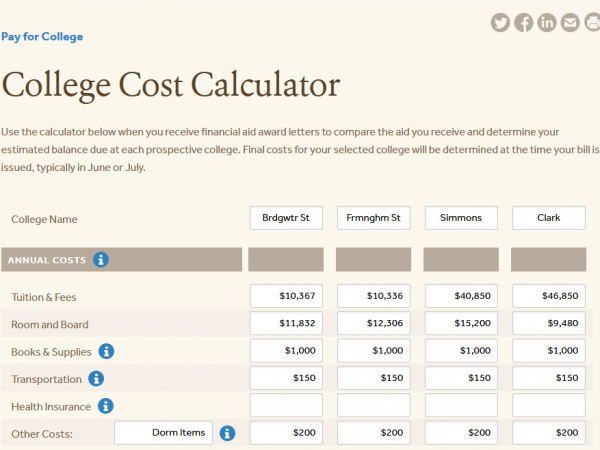The width and height of the screenshot is (600, 450).
Task: Show info for Books & Supplies
Action: [x=106, y=352]
